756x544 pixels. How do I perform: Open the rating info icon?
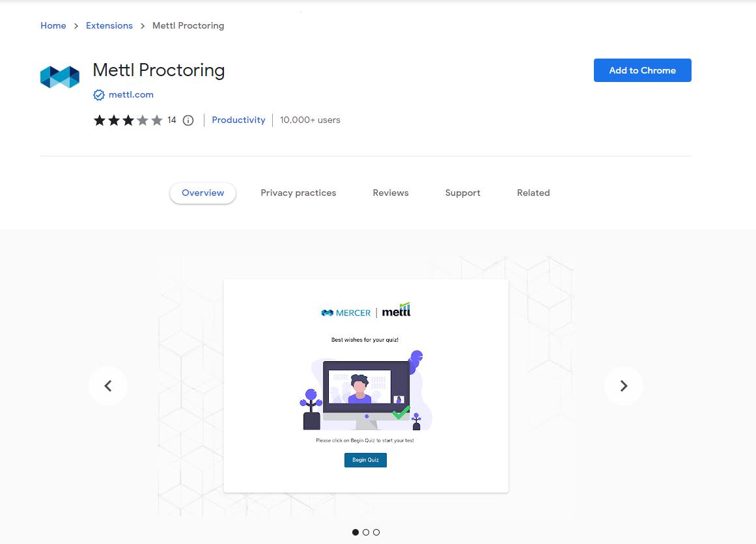point(188,120)
